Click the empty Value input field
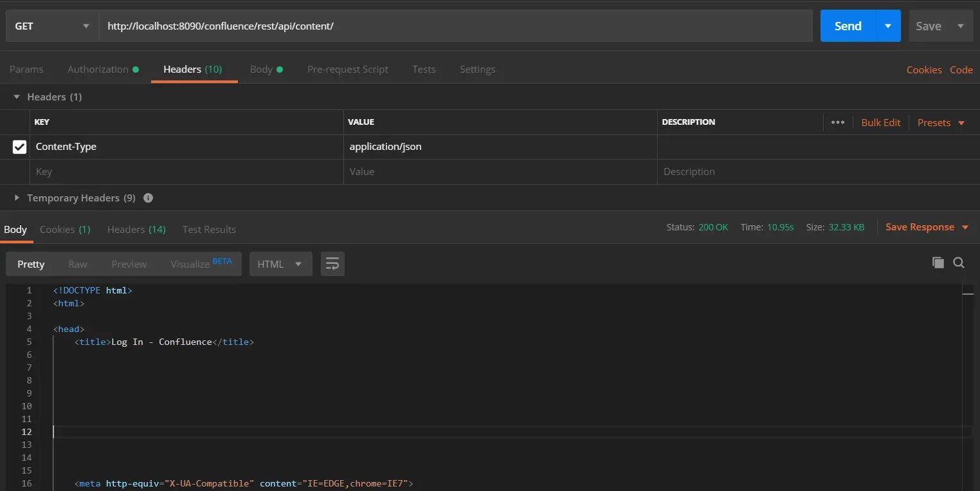This screenshot has height=491, width=980. pos(500,172)
